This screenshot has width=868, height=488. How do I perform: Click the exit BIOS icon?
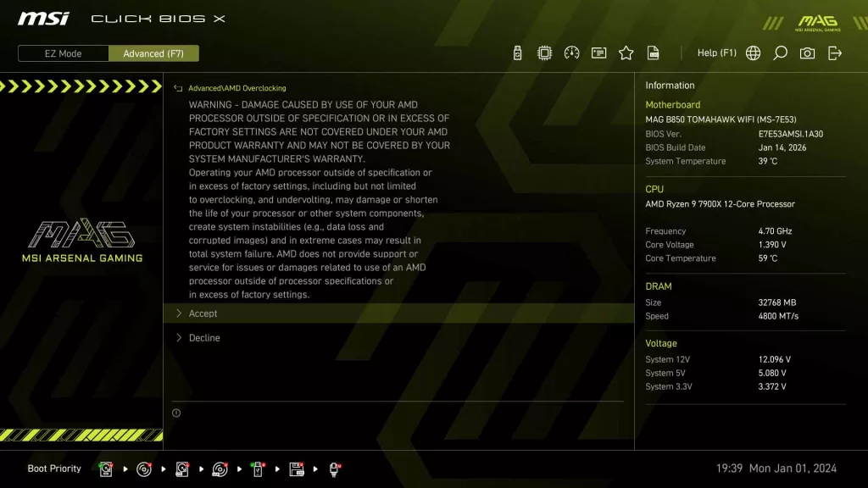coord(835,53)
